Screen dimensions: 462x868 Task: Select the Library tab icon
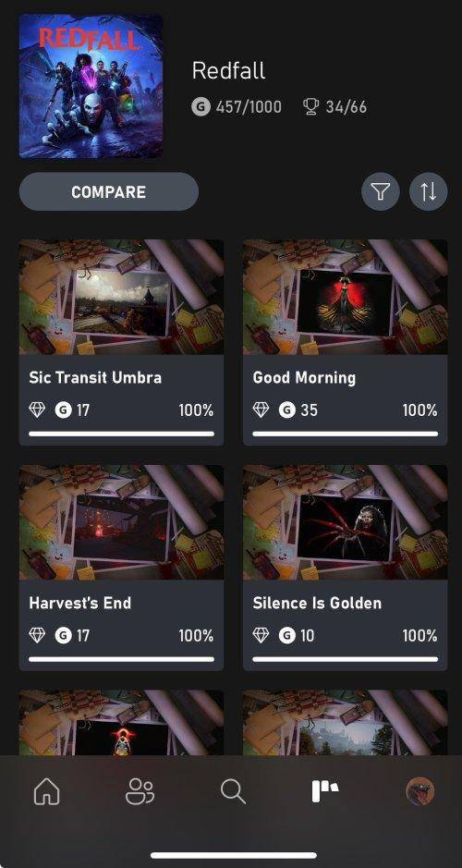tap(324, 791)
